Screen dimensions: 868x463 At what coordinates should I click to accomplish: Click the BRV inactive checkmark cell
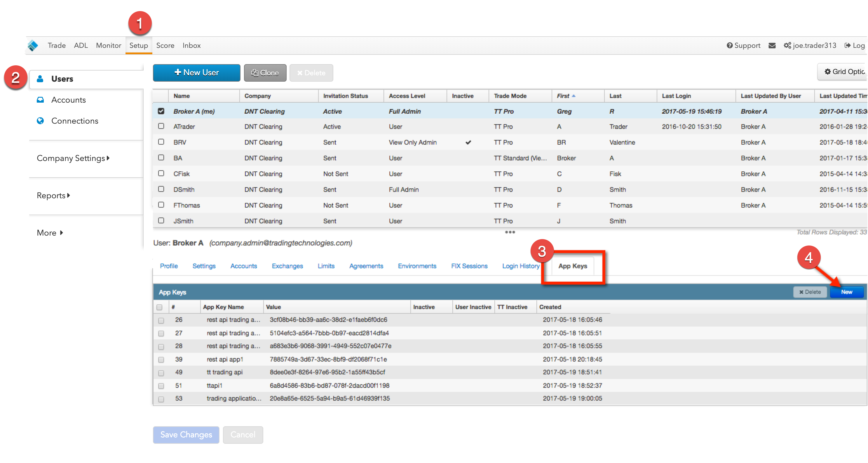coord(468,143)
